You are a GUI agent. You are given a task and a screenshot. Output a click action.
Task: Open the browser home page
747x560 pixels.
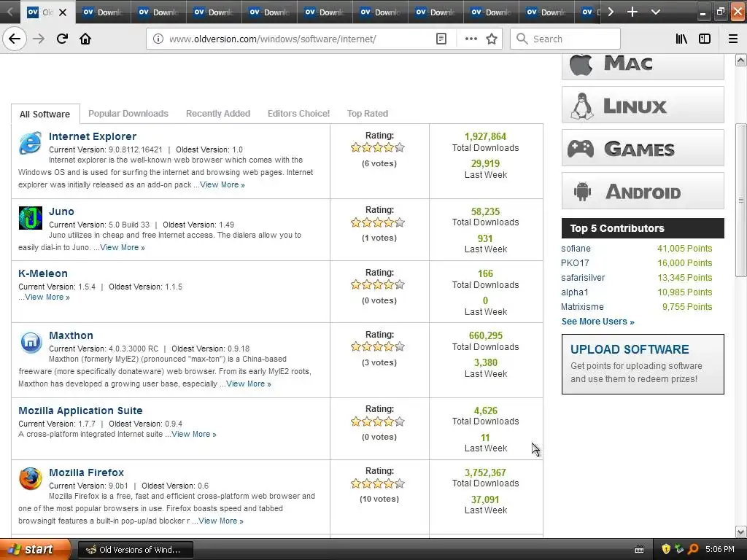tap(85, 39)
